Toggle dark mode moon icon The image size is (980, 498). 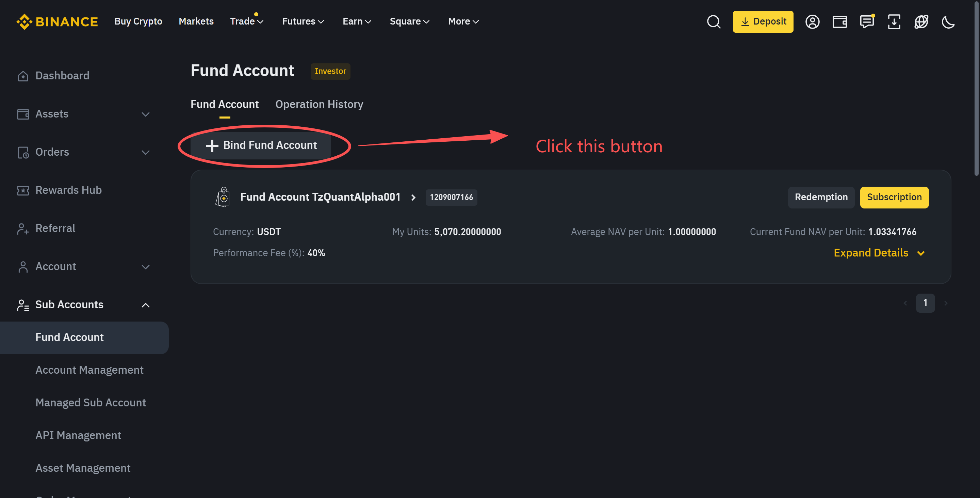[x=948, y=22]
